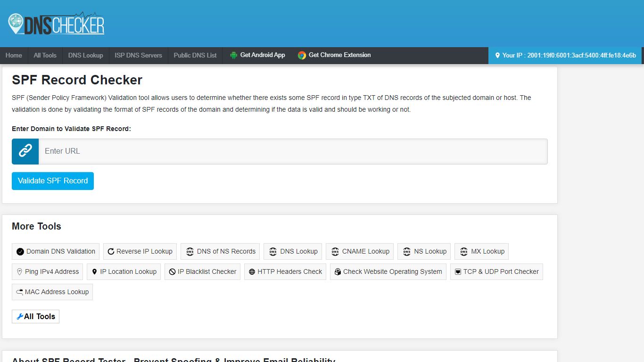Open the Home menu item
The image size is (644, 362).
coord(14,56)
